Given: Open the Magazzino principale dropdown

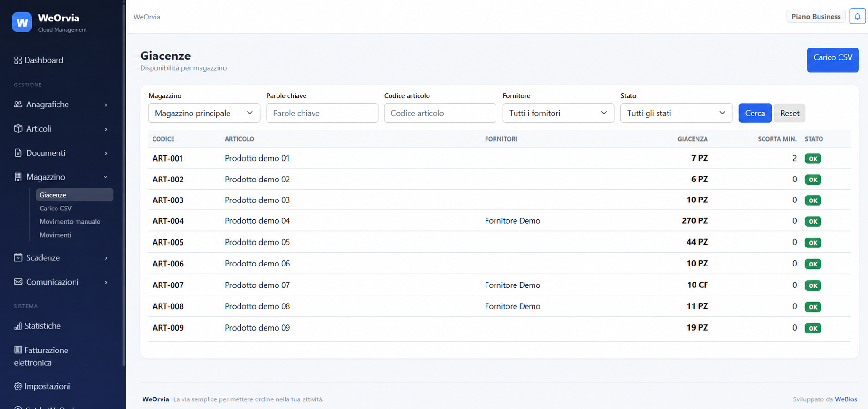Looking at the screenshot, I should pos(204,113).
